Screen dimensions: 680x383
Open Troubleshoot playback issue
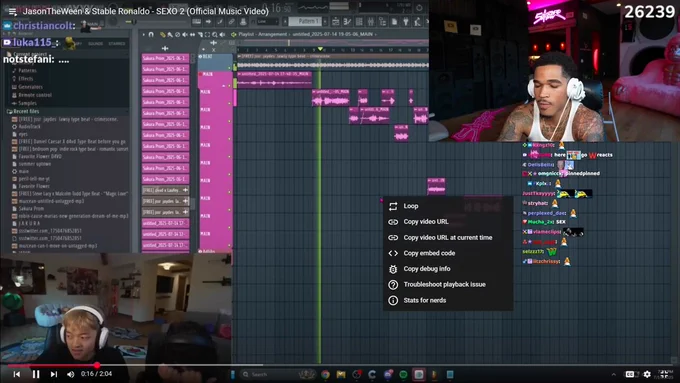point(448,284)
